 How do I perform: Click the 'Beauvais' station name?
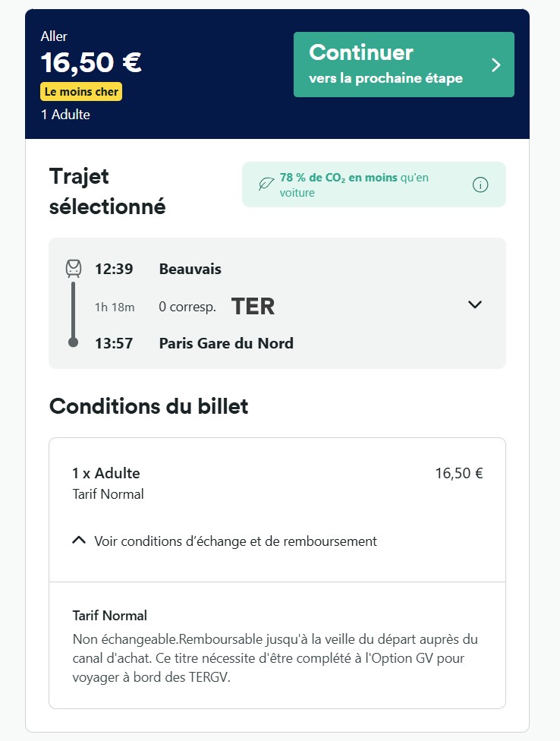190,269
